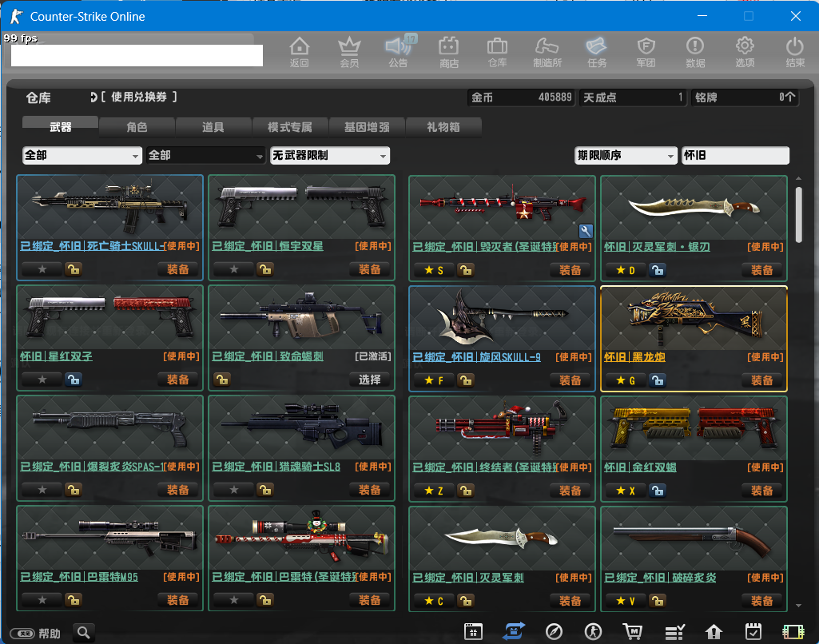Image resolution: width=819 pixels, height=644 pixels.
Task: Click the 天成点 points field
Action: tap(633, 97)
